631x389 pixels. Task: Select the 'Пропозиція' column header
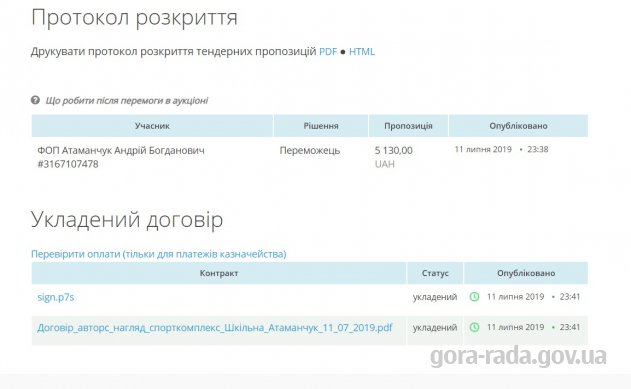(x=408, y=126)
